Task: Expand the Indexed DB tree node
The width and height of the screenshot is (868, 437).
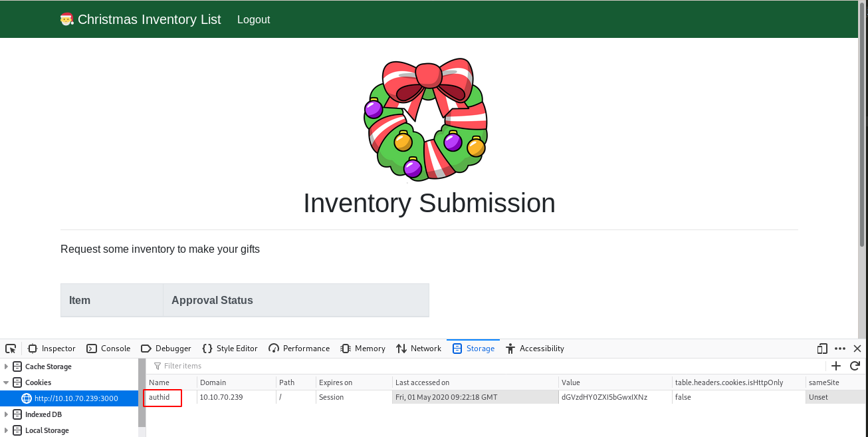Action: click(7, 414)
